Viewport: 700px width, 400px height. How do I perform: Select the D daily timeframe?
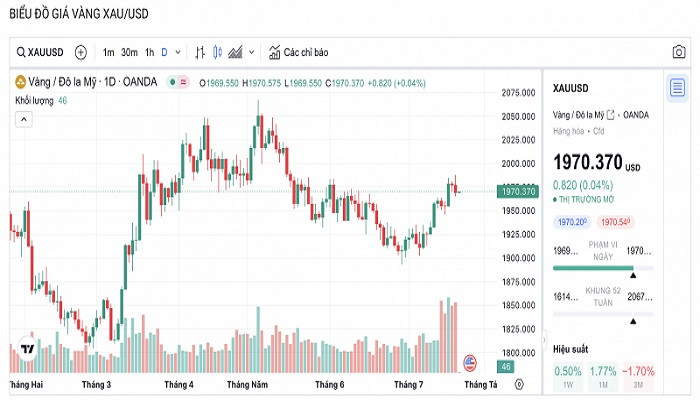coord(165,52)
